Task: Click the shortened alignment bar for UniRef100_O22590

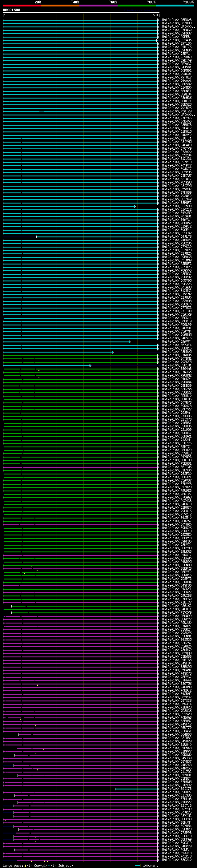Action: pos(69,206)
